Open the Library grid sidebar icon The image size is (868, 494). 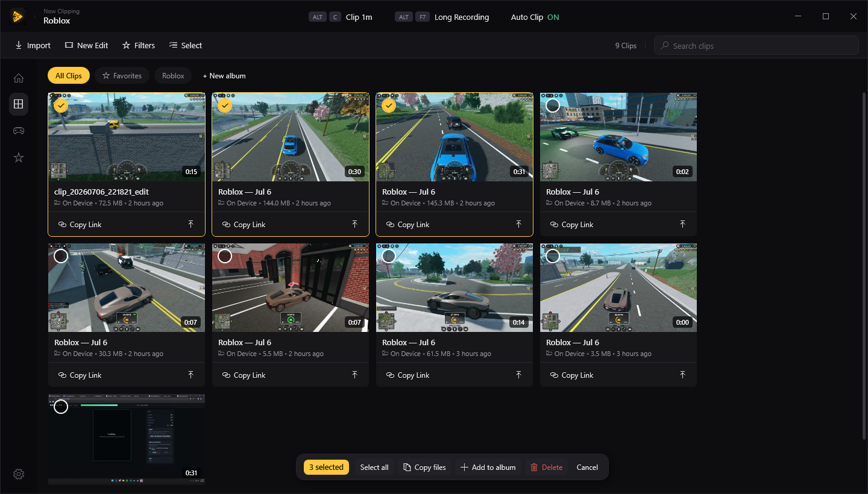tap(19, 104)
